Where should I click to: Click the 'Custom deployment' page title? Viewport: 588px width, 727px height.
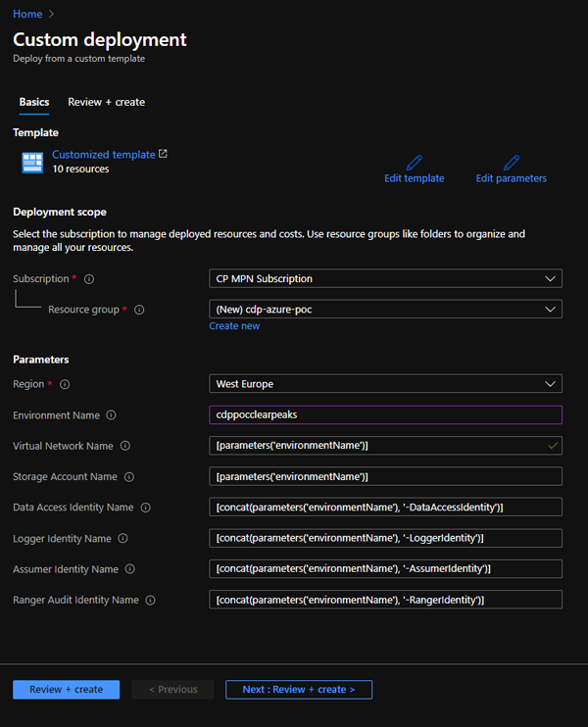click(x=100, y=40)
